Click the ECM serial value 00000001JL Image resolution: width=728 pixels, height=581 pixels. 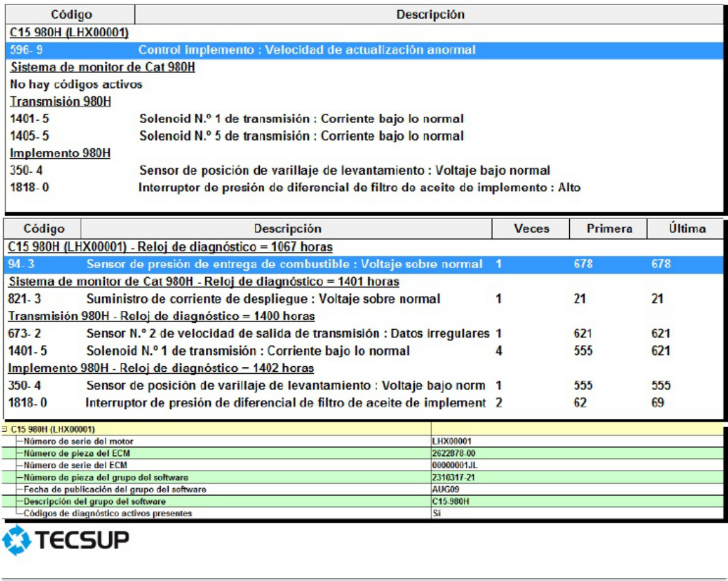(454, 465)
